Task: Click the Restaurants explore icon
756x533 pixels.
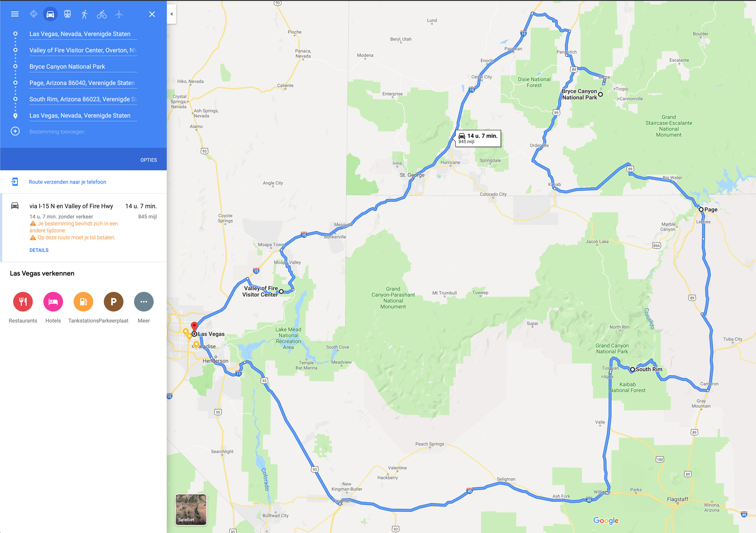Action: 23,302
